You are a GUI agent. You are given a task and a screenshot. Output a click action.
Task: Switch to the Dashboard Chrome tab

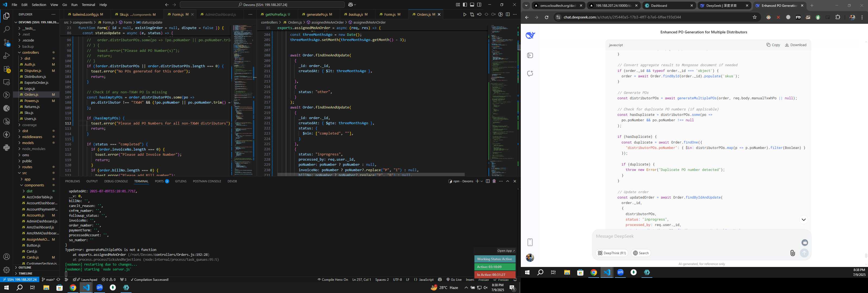[669, 6]
